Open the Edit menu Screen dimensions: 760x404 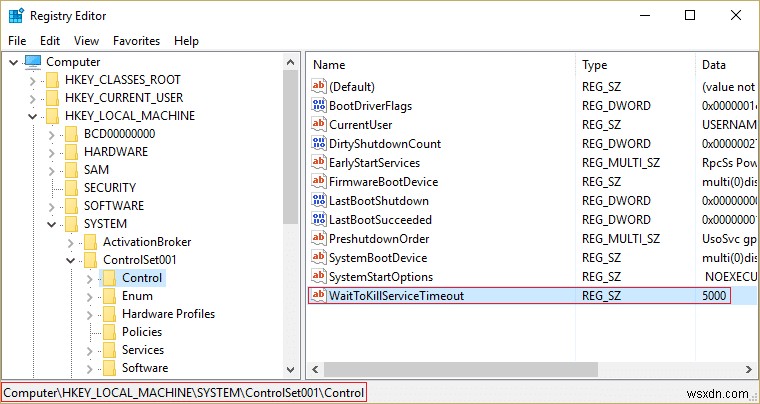(50, 41)
